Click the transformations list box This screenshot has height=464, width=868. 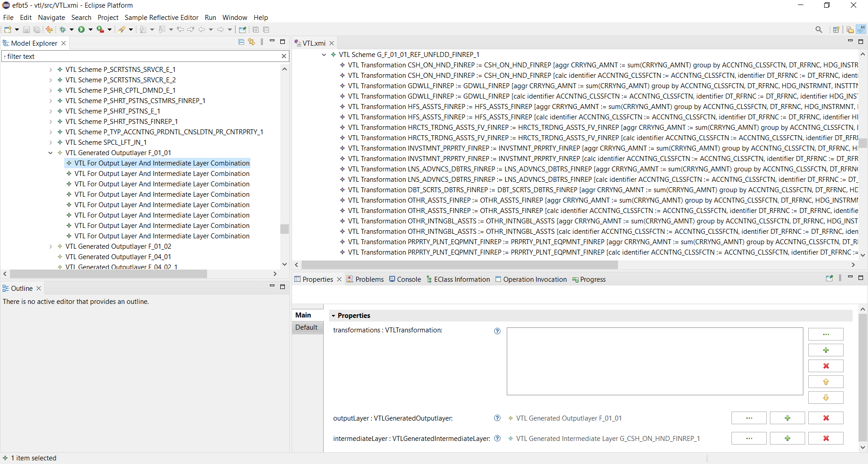tap(655, 361)
